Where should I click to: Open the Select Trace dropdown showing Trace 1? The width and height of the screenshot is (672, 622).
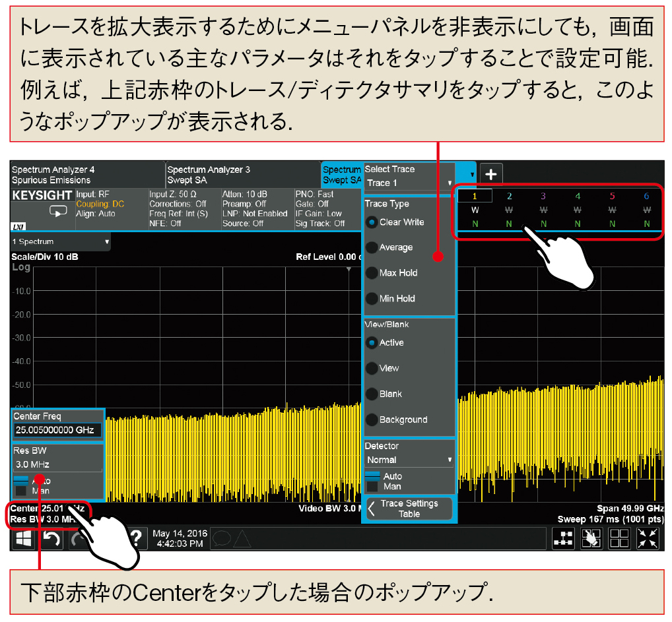[x=409, y=183]
